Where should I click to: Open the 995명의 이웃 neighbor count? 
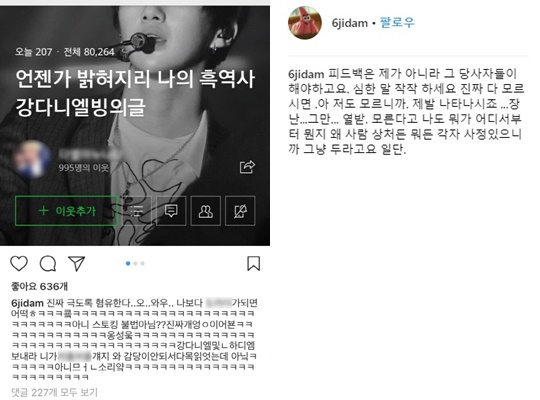tap(83, 168)
